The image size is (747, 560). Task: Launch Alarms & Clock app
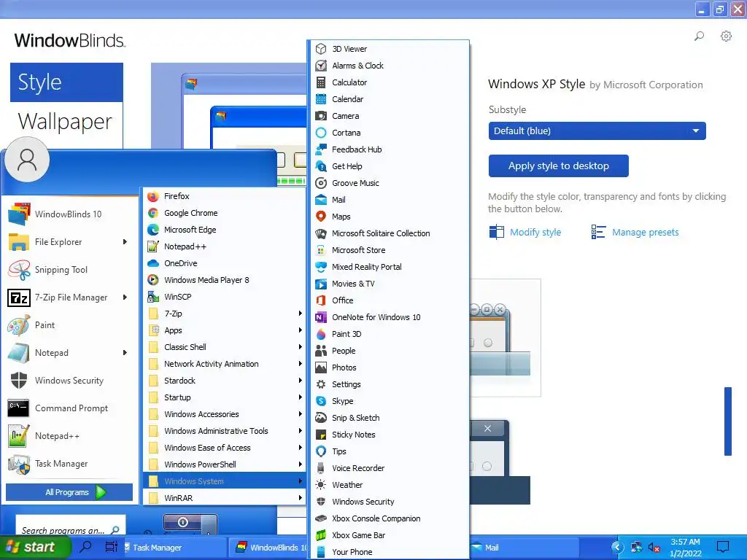390,66
